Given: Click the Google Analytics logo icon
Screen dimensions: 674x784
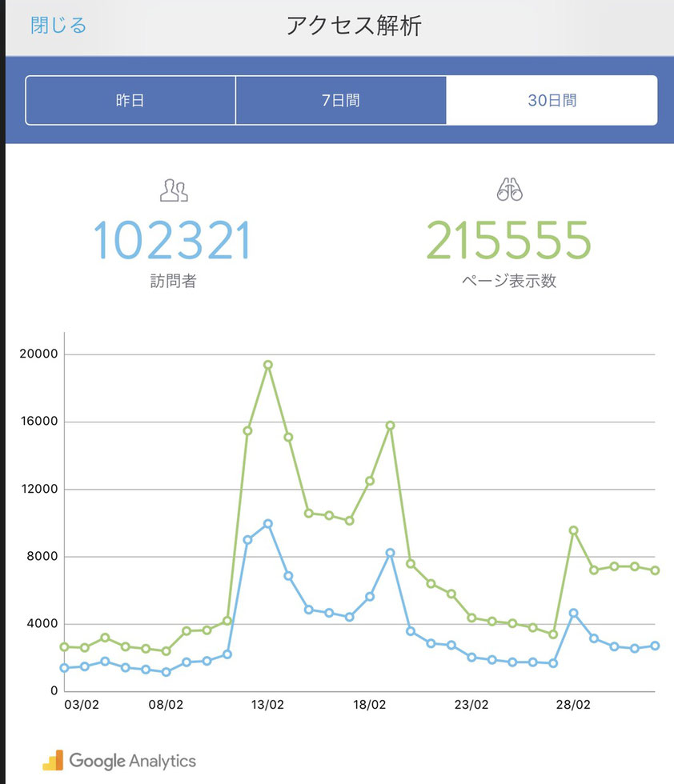Looking at the screenshot, I should [53, 761].
